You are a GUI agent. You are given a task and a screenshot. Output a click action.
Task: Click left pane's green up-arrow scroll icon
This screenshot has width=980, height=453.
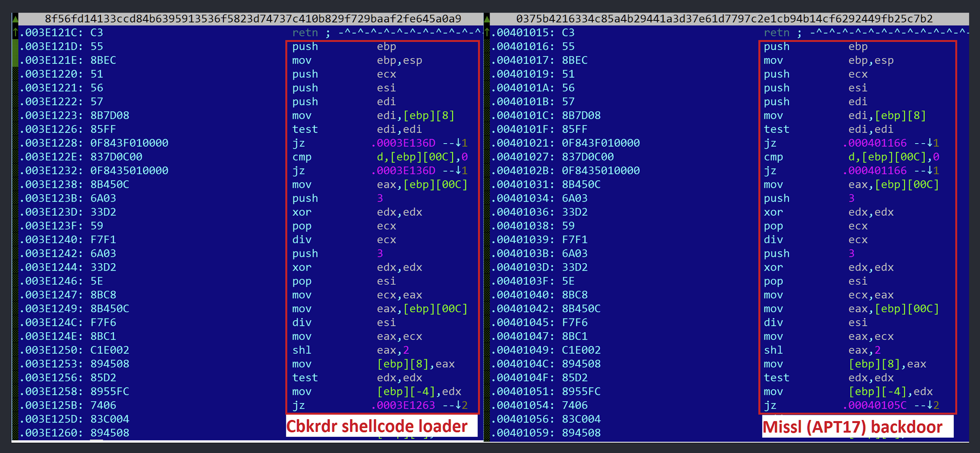coord(15,33)
